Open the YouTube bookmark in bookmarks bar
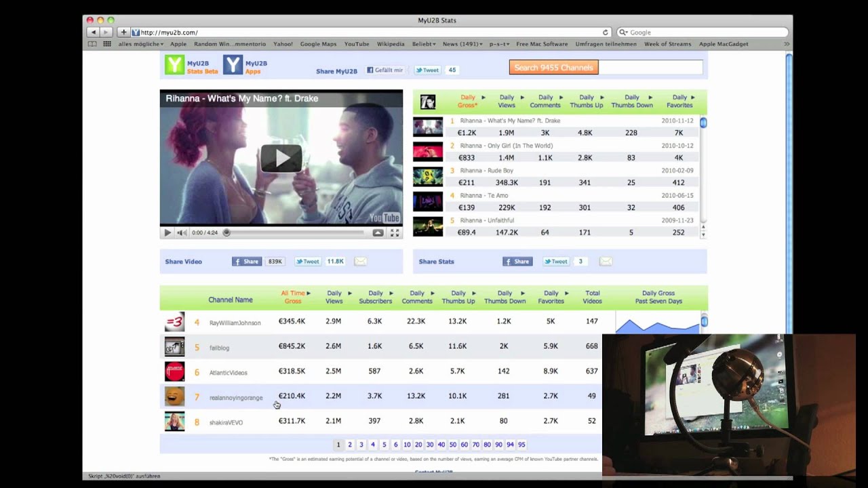This screenshot has height=488, width=868. tap(357, 44)
